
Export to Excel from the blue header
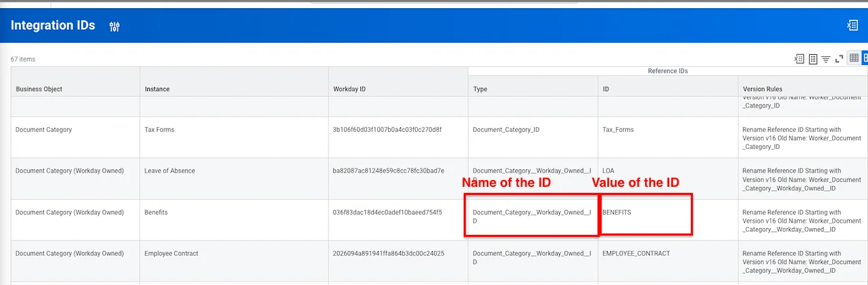pyautogui.click(x=852, y=25)
